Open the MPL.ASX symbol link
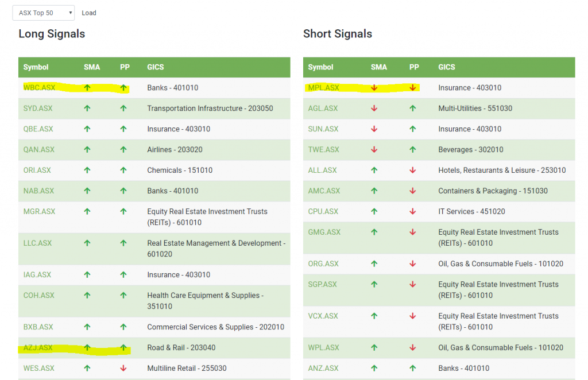The width and height of the screenshot is (588, 380). pos(324,88)
